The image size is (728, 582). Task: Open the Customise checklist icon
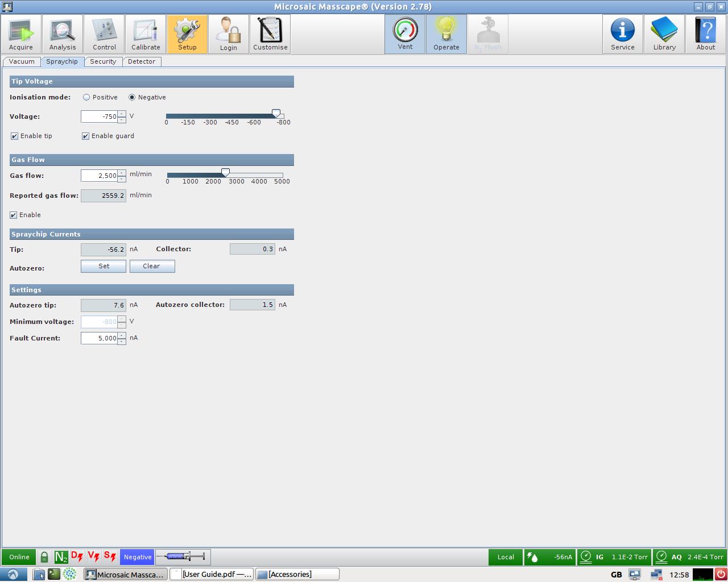point(270,34)
